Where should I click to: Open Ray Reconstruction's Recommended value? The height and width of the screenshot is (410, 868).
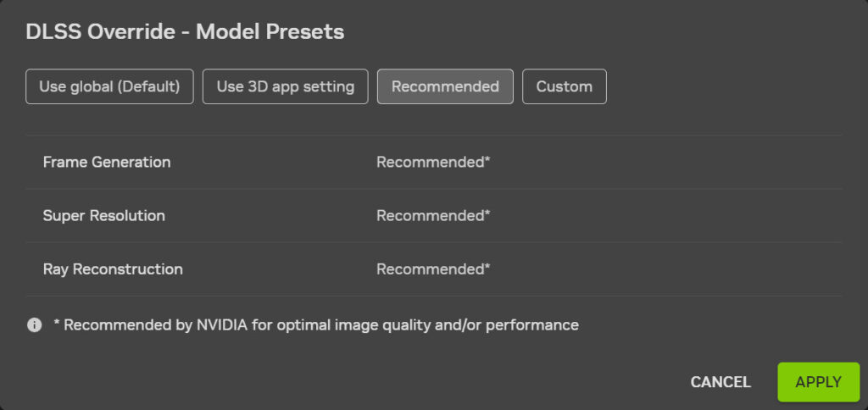[433, 269]
